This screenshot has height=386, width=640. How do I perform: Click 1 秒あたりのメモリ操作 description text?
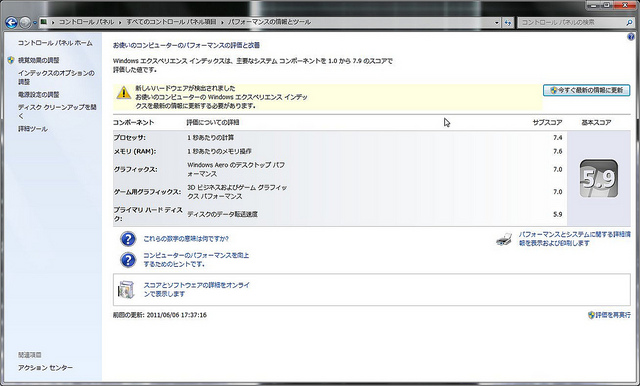tap(219, 151)
